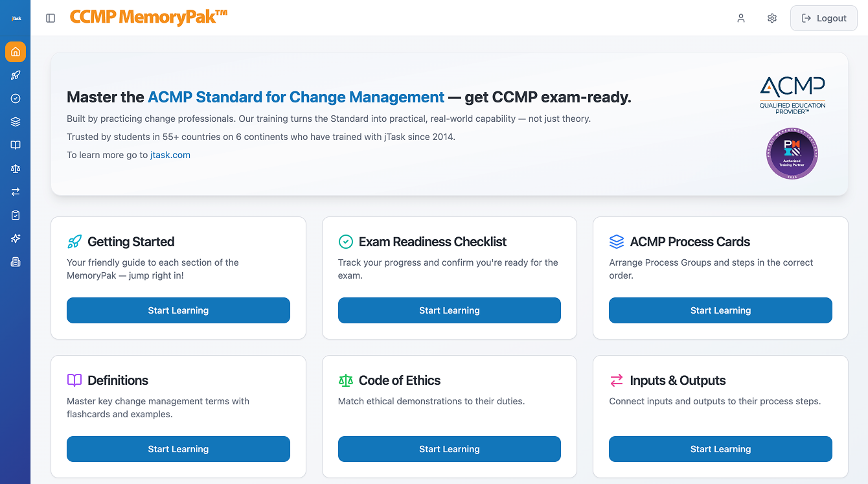Toggle the sidebar panel collapse button

click(x=51, y=18)
